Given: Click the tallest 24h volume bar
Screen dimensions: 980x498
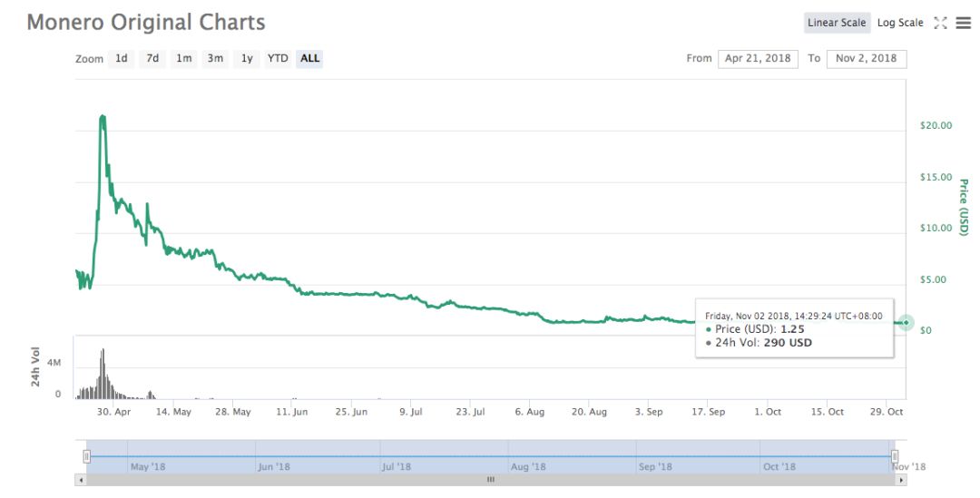Looking at the screenshot, I should [x=103, y=374].
